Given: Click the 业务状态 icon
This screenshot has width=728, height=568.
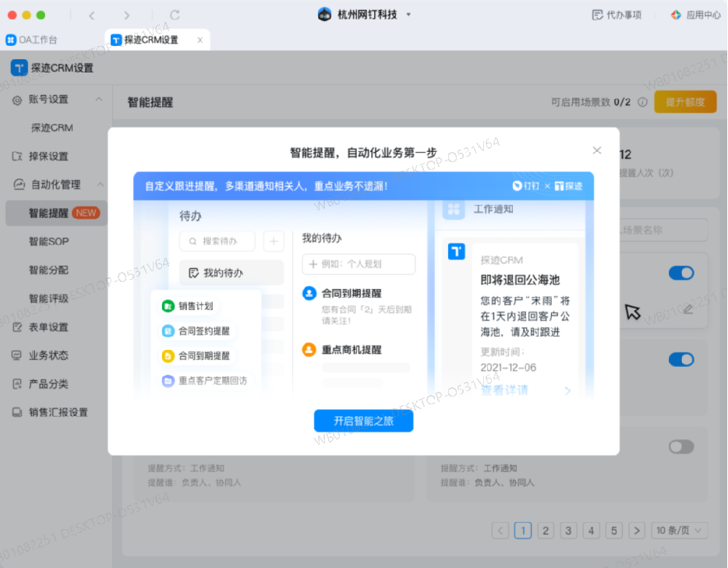Looking at the screenshot, I should (16, 355).
